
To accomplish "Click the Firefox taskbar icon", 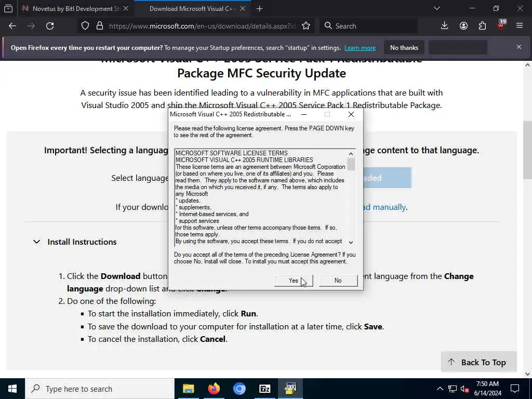I will pyautogui.click(x=214, y=389).
